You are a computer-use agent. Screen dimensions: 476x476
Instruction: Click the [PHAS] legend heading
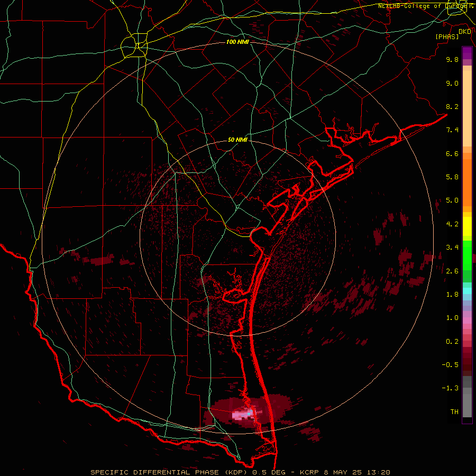[447, 36]
